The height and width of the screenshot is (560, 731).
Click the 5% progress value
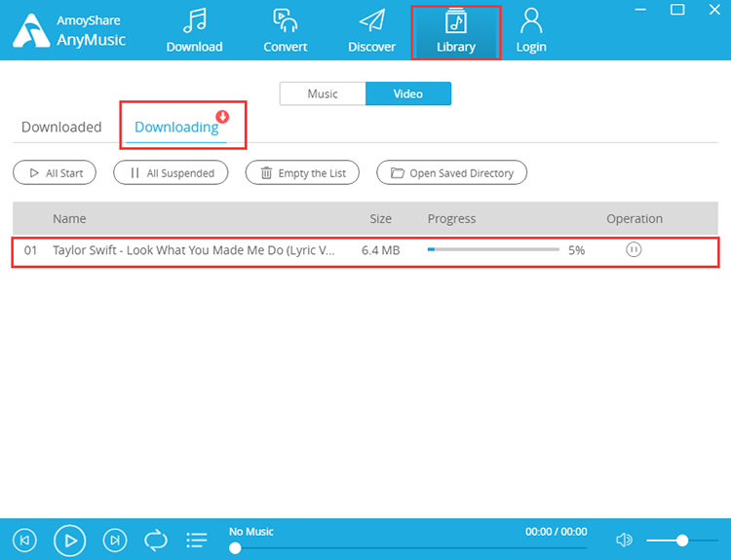tap(576, 250)
